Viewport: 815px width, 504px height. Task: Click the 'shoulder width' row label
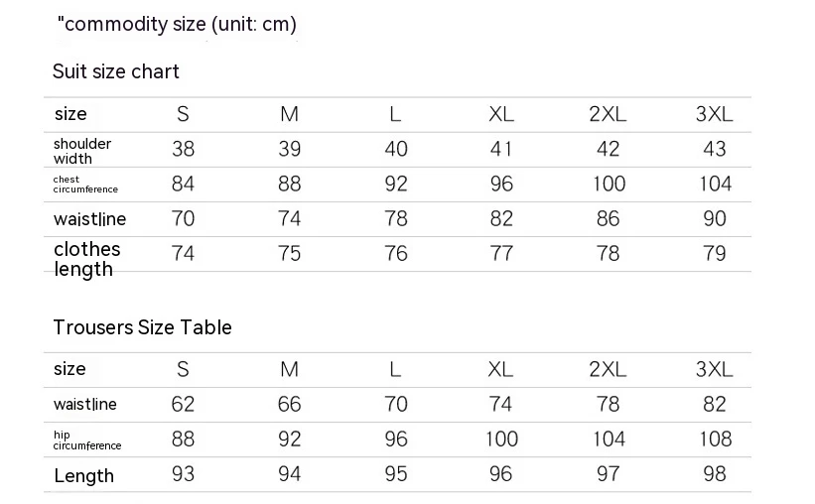coord(82,151)
